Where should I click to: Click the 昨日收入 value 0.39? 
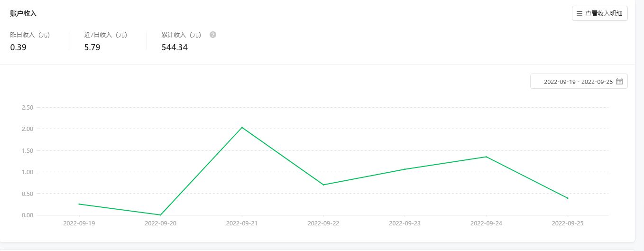[x=18, y=47]
